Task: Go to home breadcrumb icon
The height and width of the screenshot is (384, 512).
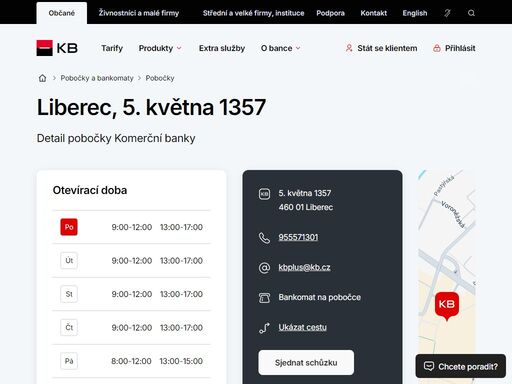Action: pyautogui.click(x=42, y=78)
